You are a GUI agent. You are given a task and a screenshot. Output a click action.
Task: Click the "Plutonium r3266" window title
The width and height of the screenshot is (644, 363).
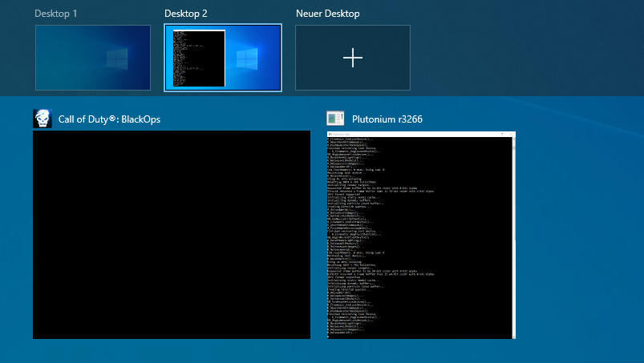pos(387,119)
